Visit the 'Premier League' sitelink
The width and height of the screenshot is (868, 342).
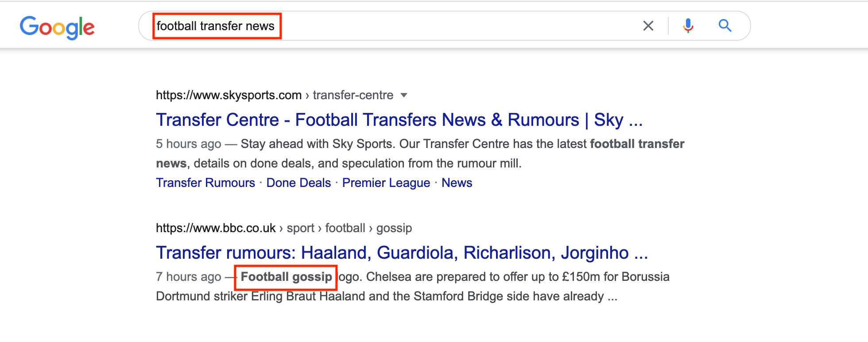point(386,183)
